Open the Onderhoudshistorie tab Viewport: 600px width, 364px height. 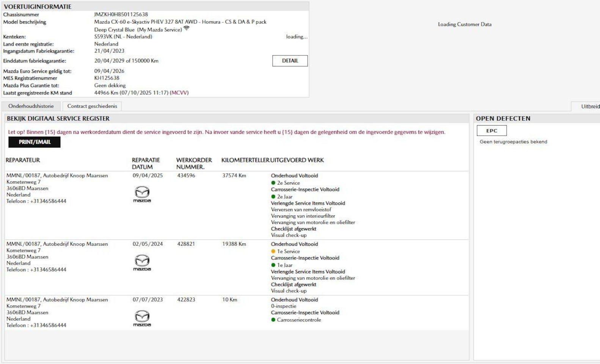point(31,106)
